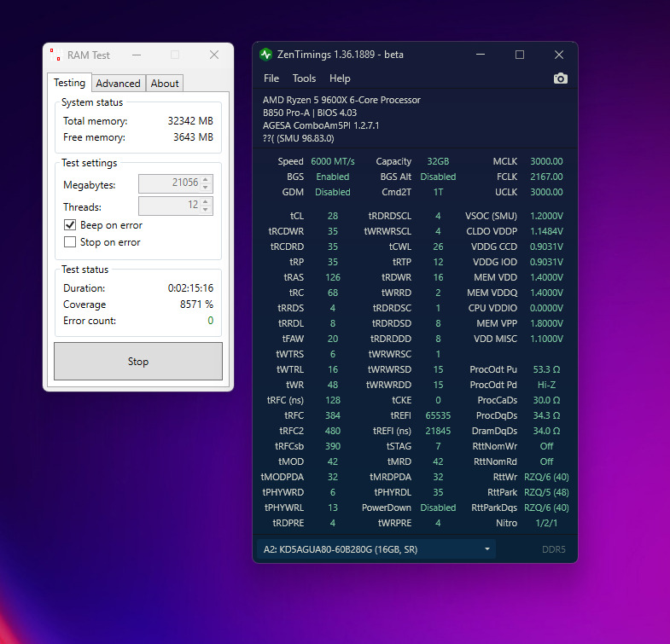Click the MEM VDD value 1.4000V
Image resolution: width=670 pixels, height=644 pixels.
(x=546, y=277)
